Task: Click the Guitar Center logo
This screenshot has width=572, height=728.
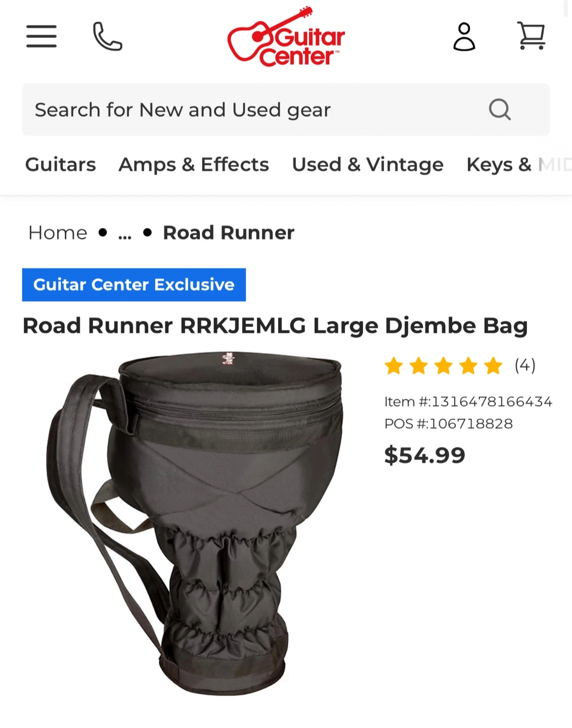Action: click(286, 36)
